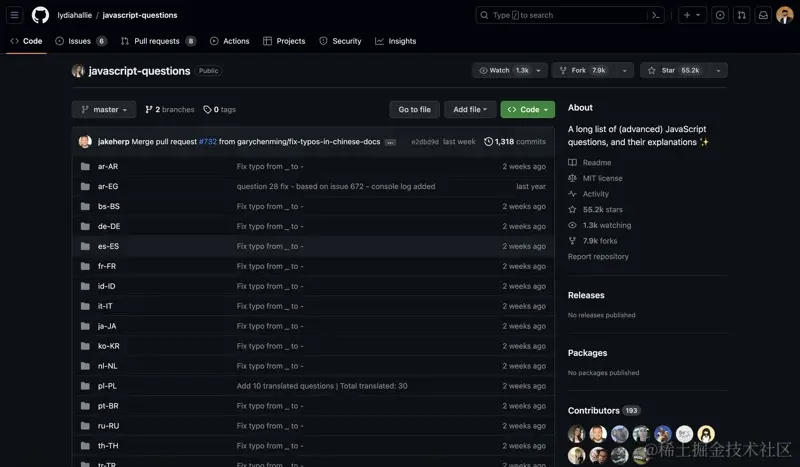
Task: Open the th-TH folder
Action: pyautogui.click(x=108, y=446)
